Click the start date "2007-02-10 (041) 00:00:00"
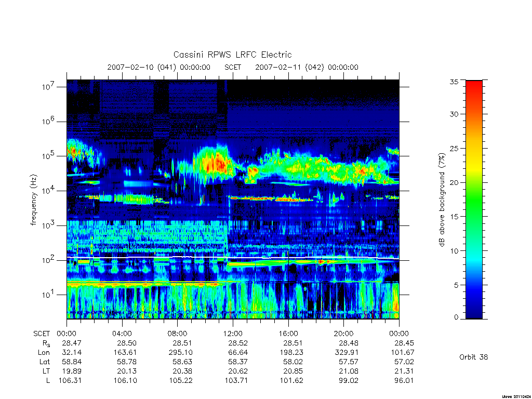This screenshot has height=399, width=532. pos(159,67)
